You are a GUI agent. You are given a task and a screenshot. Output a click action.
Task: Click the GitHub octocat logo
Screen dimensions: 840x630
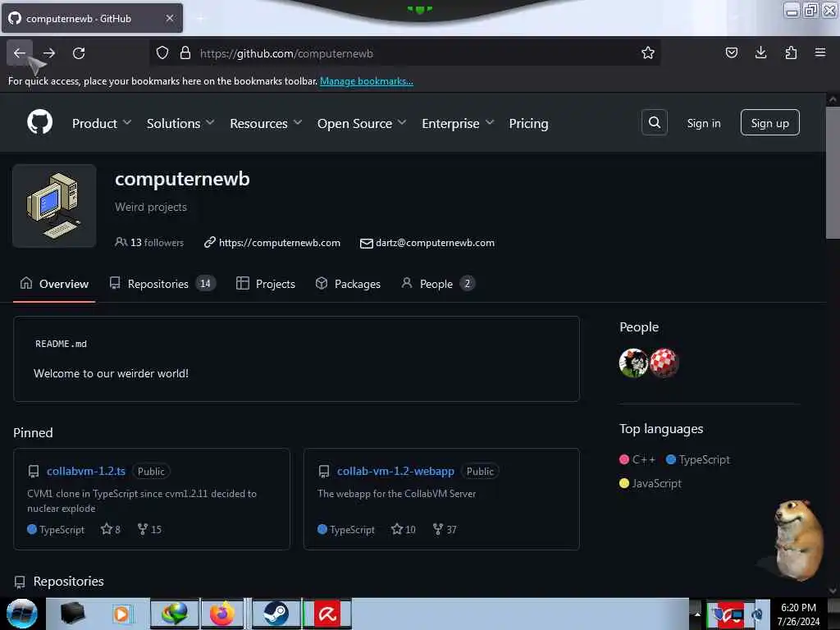(39, 122)
